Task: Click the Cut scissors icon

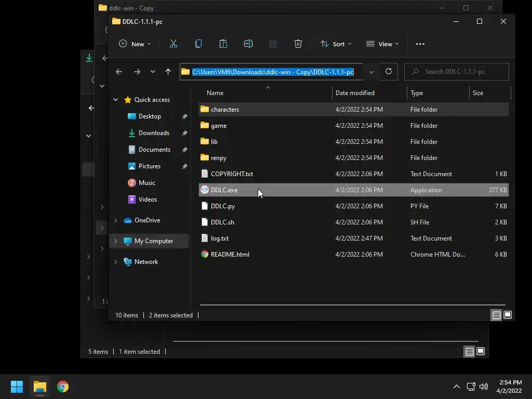Action: [x=174, y=44]
